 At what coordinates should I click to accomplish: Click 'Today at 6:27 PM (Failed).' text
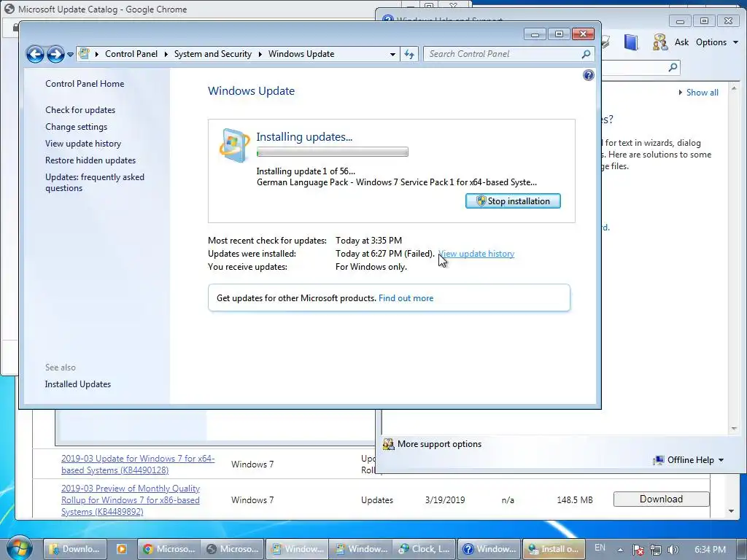[x=385, y=254]
